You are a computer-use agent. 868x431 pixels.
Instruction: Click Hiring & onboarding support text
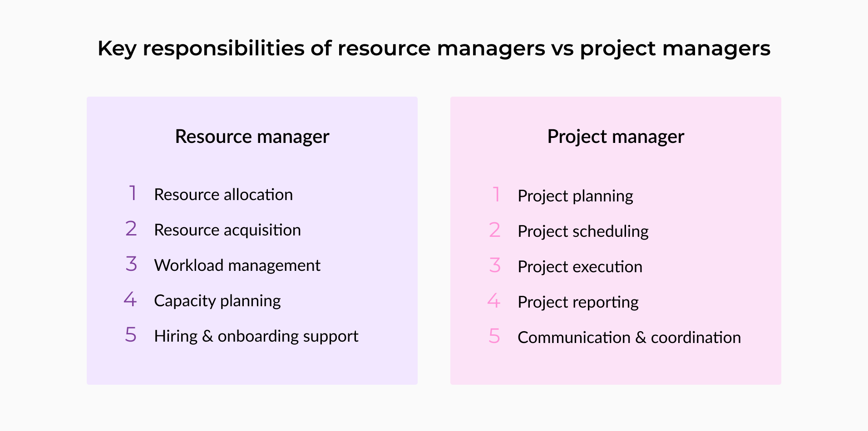coord(256,336)
